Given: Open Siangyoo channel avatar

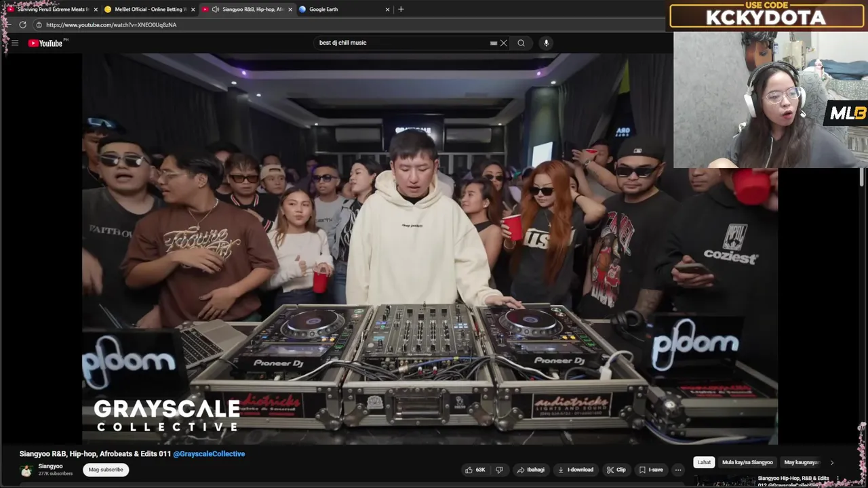Looking at the screenshot, I should pos(26,470).
